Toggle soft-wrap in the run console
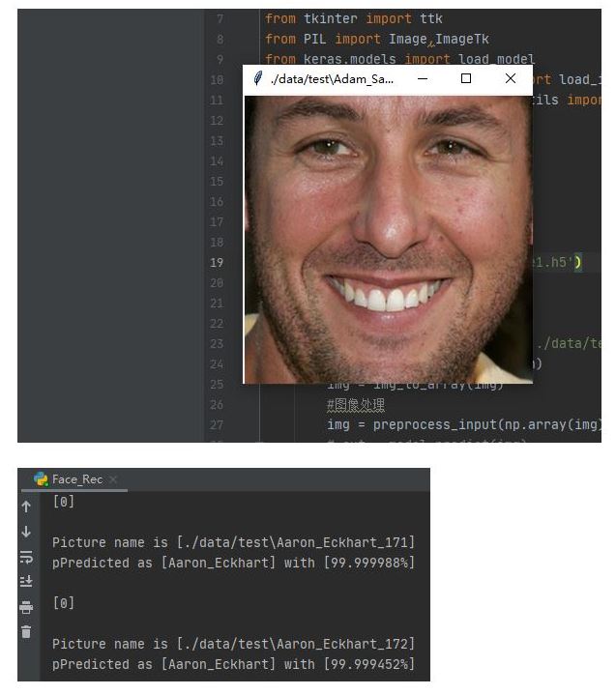Screen dimensions: 616x695 click(x=26, y=557)
